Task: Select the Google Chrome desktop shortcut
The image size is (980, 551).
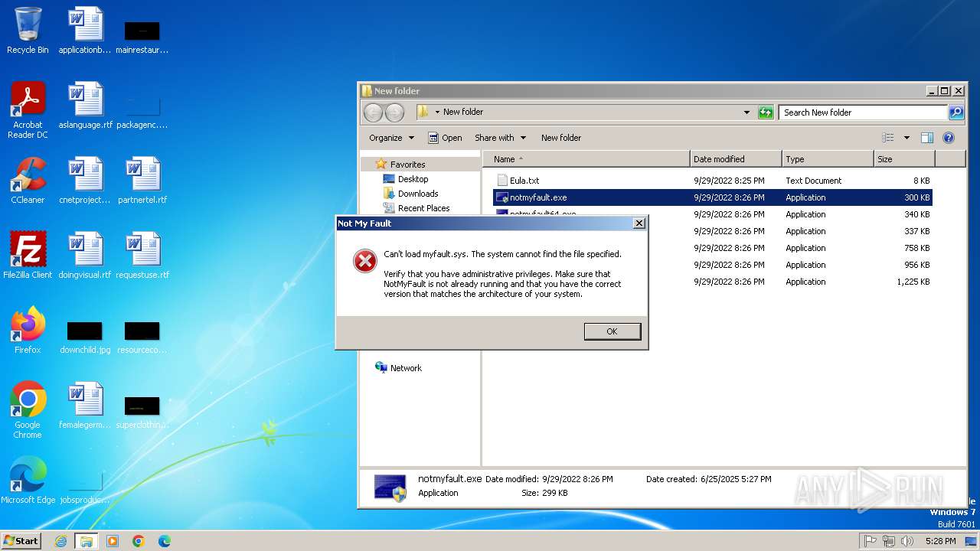Action: (28, 410)
